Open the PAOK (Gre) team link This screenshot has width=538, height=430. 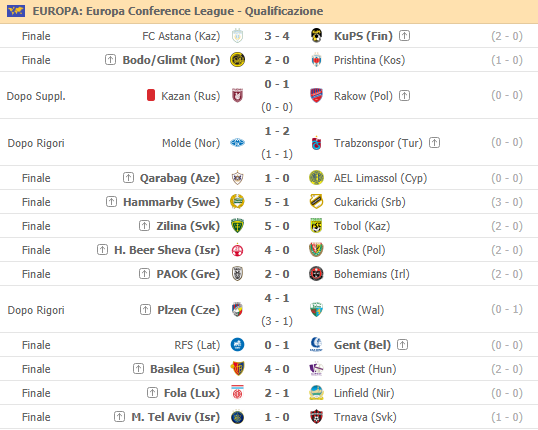click(x=188, y=274)
